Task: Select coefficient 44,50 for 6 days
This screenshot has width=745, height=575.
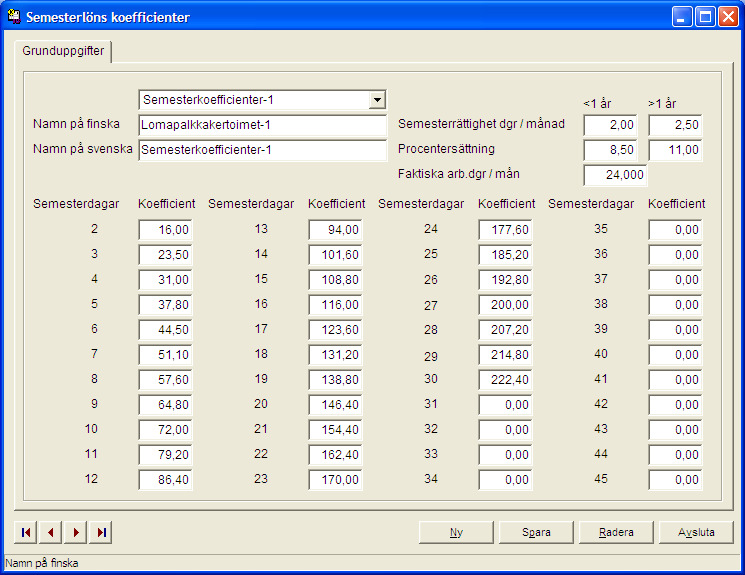Action: point(165,330)
